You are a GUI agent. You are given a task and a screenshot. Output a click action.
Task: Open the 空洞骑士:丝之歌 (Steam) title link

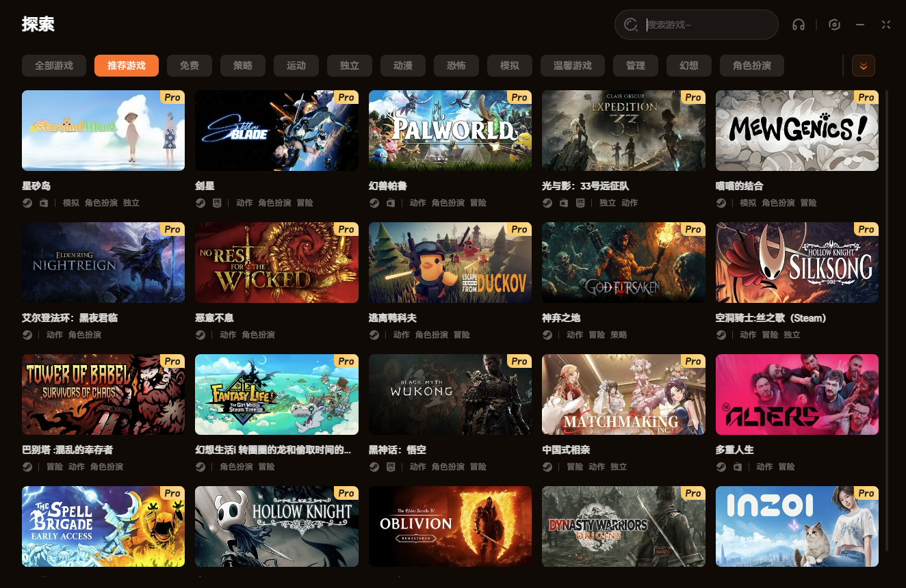771,318
